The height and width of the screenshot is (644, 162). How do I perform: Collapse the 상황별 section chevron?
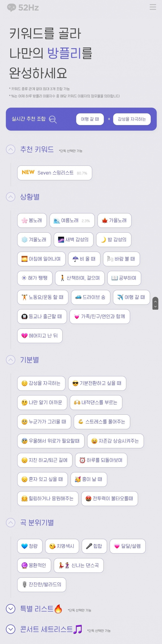click(10, 197)
